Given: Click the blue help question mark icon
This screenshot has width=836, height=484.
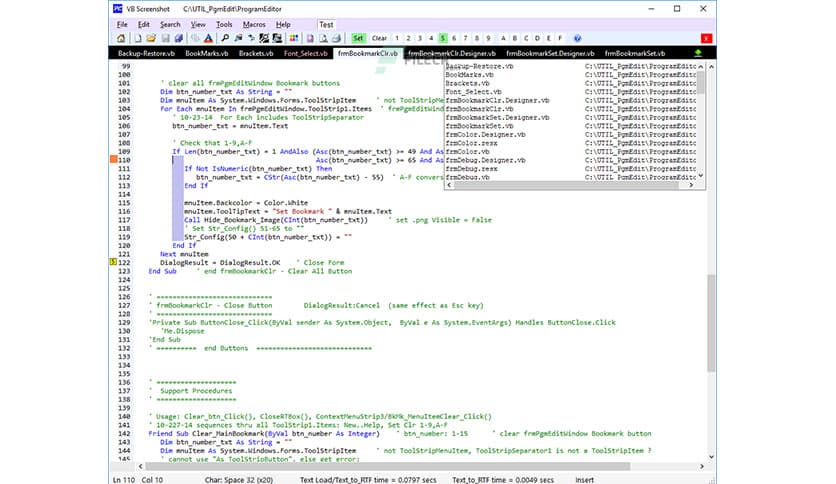Looking at the screenshot, I should click(x=577, y=38).
